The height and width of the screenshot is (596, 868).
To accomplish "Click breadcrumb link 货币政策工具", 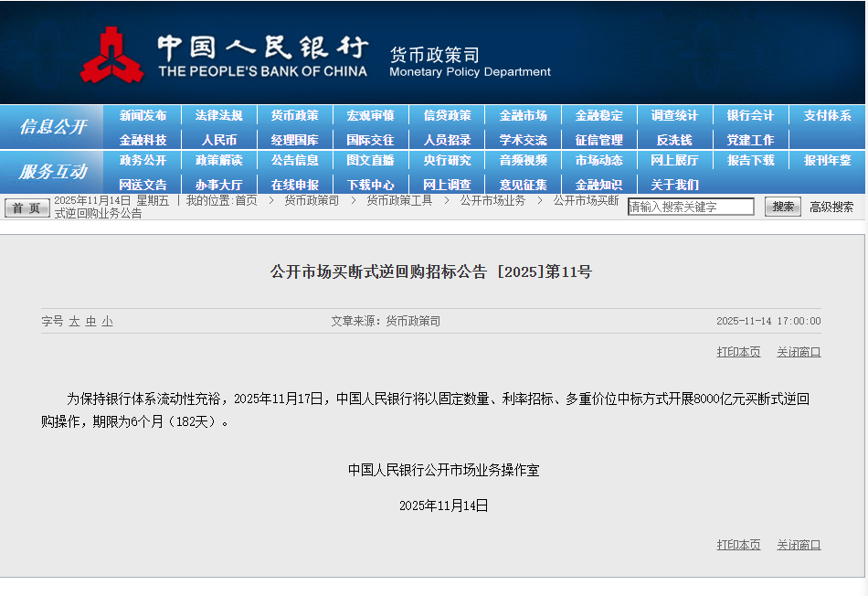I will click(x=399, y=200).
